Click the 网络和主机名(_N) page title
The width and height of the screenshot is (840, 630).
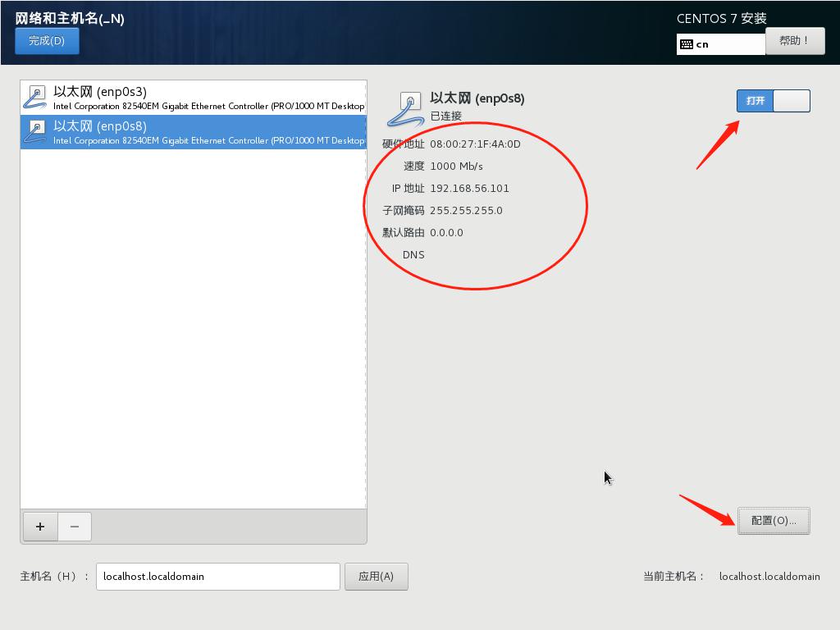tap(70, 18)
